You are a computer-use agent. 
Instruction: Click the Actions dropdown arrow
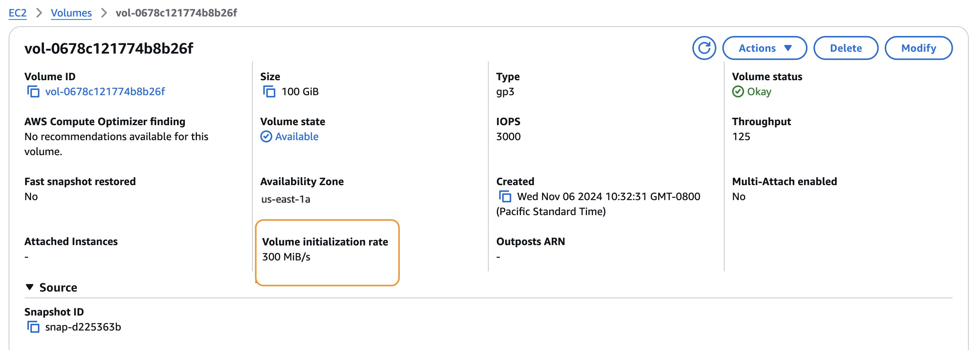[x=788, y=48]
